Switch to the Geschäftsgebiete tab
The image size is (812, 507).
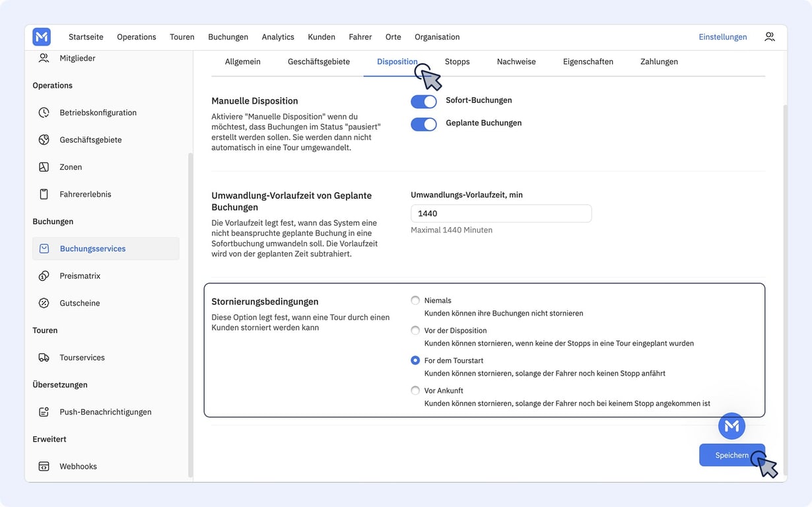click(318, 61)
